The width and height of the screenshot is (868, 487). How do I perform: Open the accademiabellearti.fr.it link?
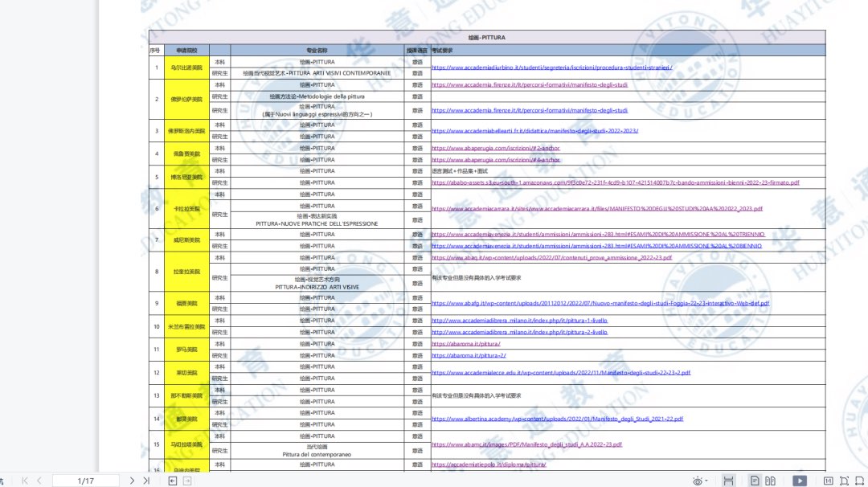coord(534,131)
